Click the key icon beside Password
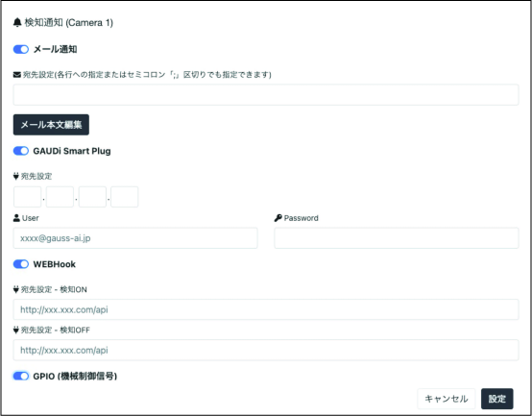The height and width of the screenshot is (416, 532). pyautogui.click(x=278, y=218)
